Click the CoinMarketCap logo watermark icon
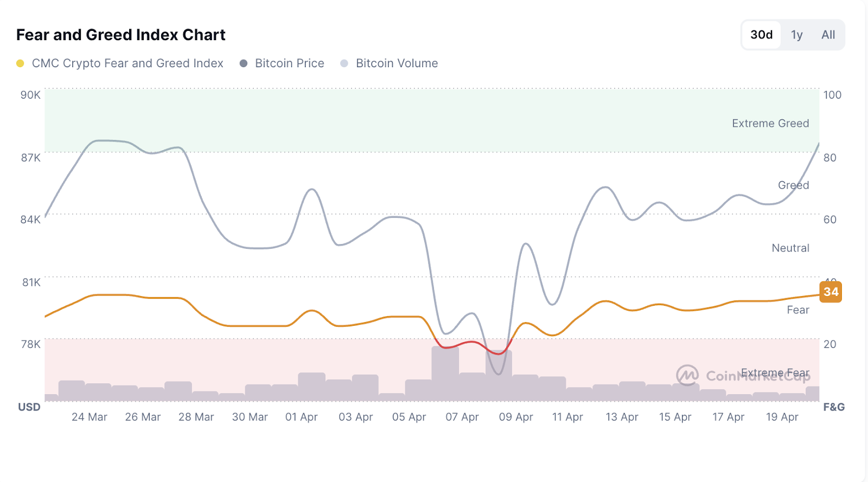The height and width of the screenshot is (482, 868). click(687, 375)
